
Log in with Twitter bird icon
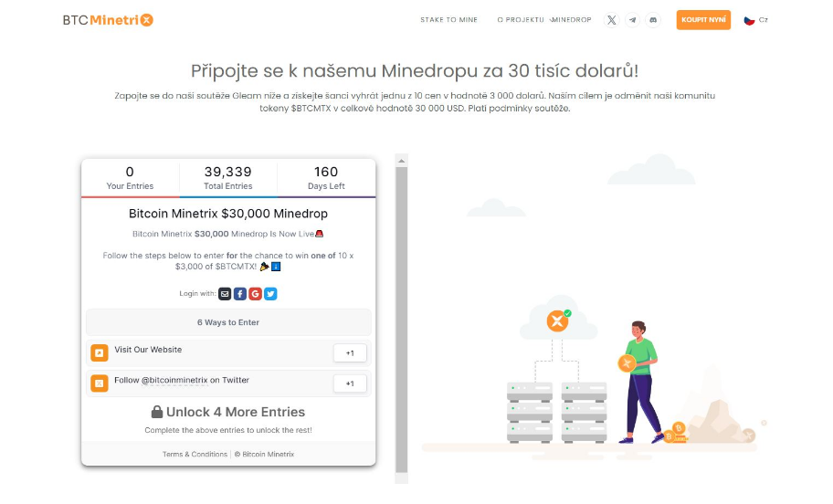(270, 294)
